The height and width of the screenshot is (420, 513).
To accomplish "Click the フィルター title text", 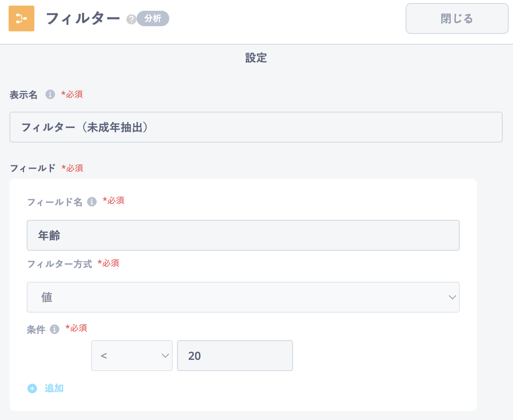I will (x=82, y=19).
